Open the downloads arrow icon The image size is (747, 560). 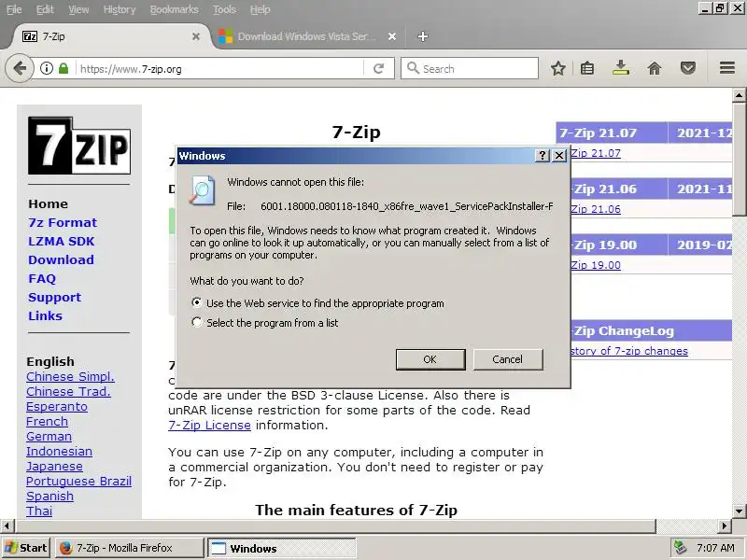coord(620,68)
